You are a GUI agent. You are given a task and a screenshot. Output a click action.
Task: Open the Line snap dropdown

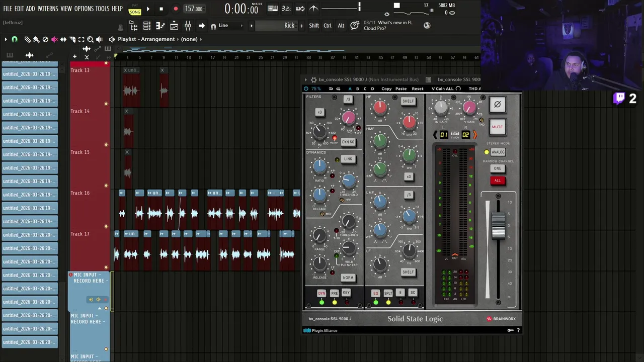tap(231, 26)
